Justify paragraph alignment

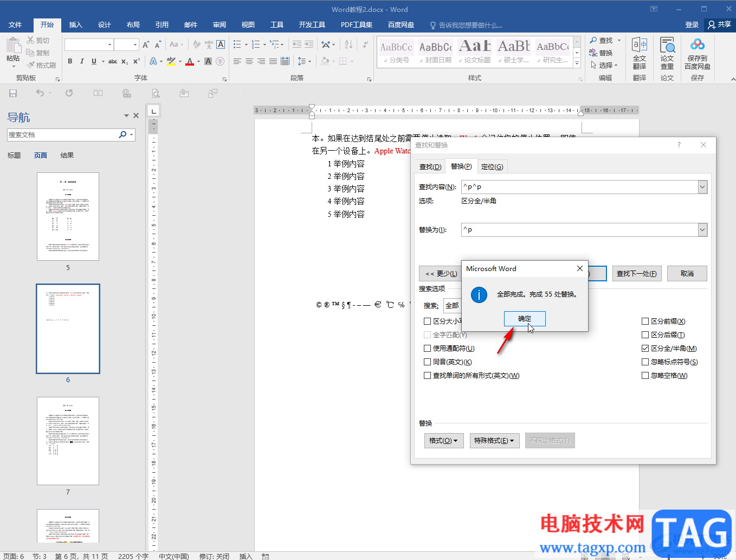[x=273, y=61]
